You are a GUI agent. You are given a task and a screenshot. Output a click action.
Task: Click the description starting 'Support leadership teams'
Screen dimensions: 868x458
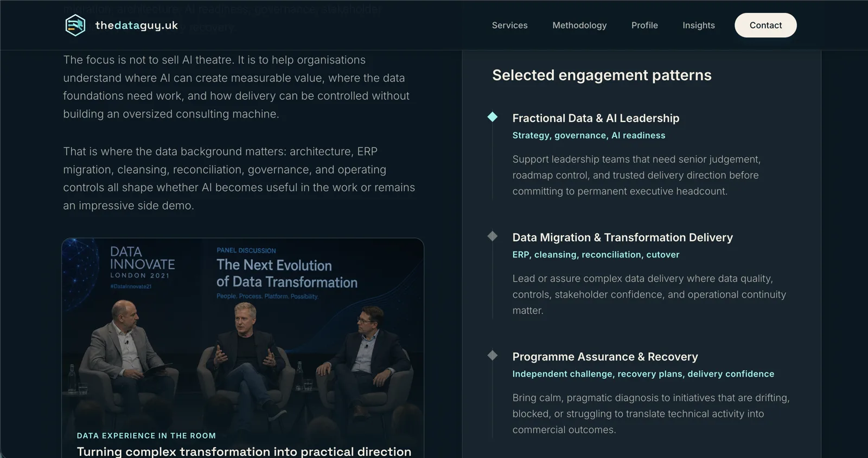pos(636,175)
